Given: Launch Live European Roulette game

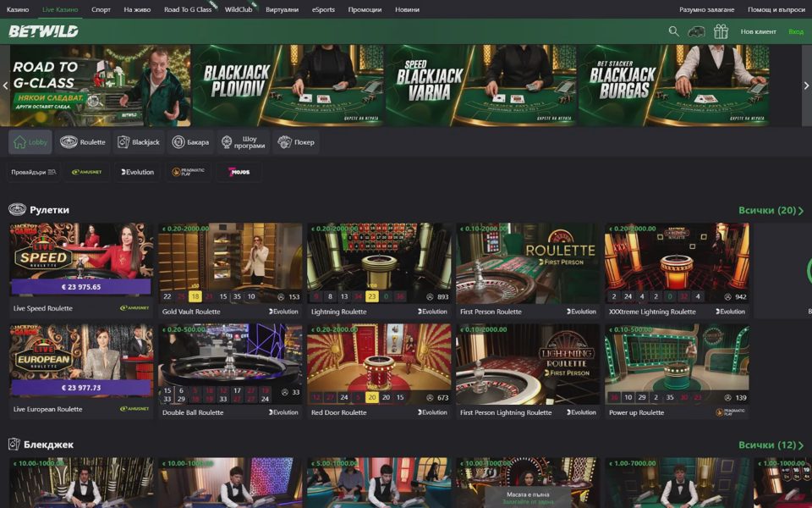Looking at the screenshot, I should (81, 371).
